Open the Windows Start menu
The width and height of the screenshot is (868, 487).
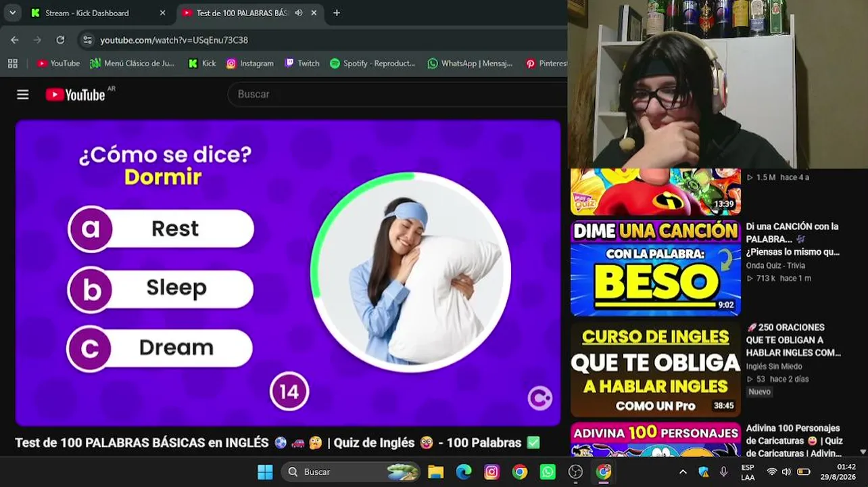[x=265, y=471]
